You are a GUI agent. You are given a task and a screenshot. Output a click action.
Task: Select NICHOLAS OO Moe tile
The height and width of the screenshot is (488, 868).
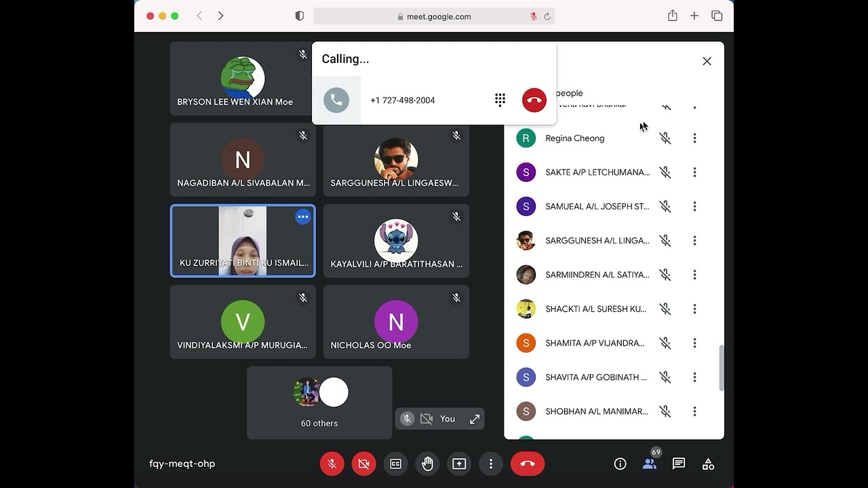click(x=396, y=322)
